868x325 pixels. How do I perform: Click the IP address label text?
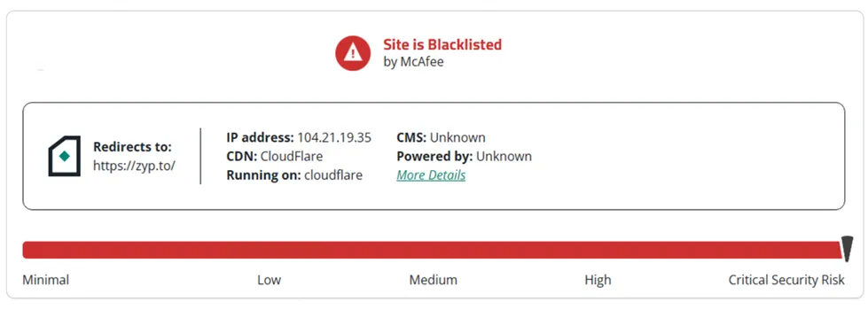[260, 137]
